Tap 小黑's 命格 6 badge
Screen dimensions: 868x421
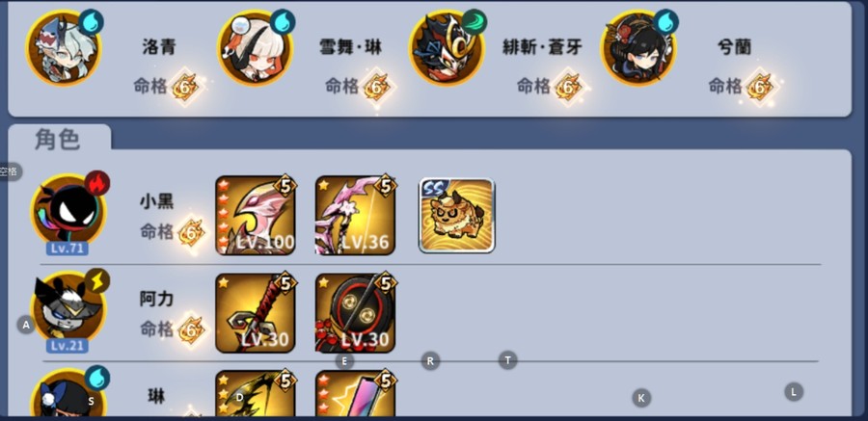[192, 233]
